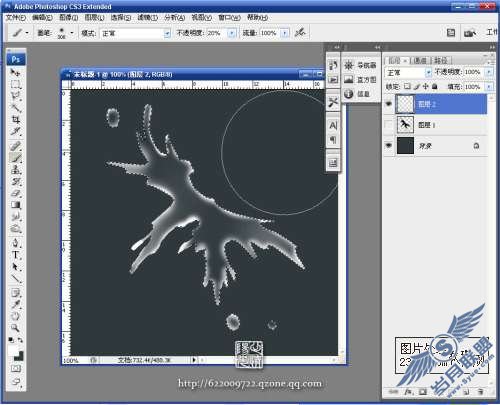The width and height of the screenshot is (500, 405).
Task: Select the Type tool
Action: click(x=15, y=255)
